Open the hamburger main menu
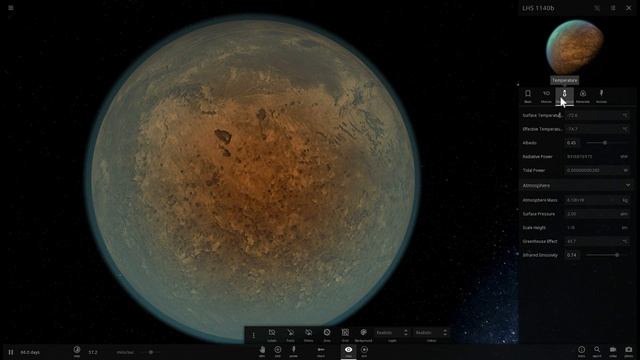 pos(11,8)
